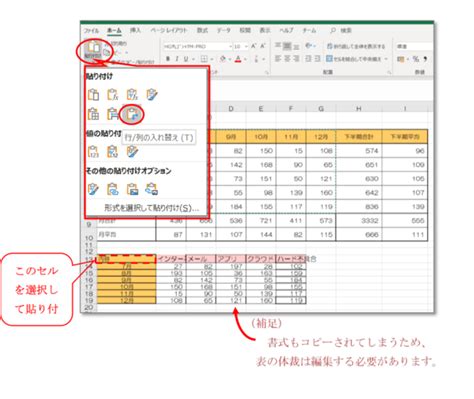
Task: Toggle 折り返して全体を表示する wrap text
Action: (356, 46)
